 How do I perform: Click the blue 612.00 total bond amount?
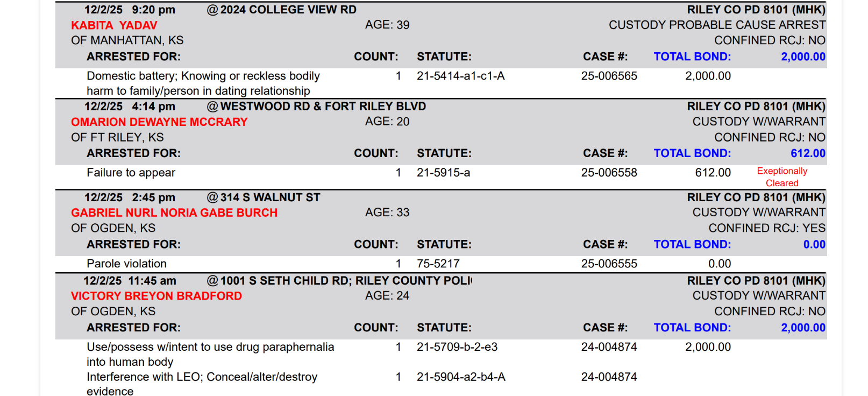tap(808, 153)
